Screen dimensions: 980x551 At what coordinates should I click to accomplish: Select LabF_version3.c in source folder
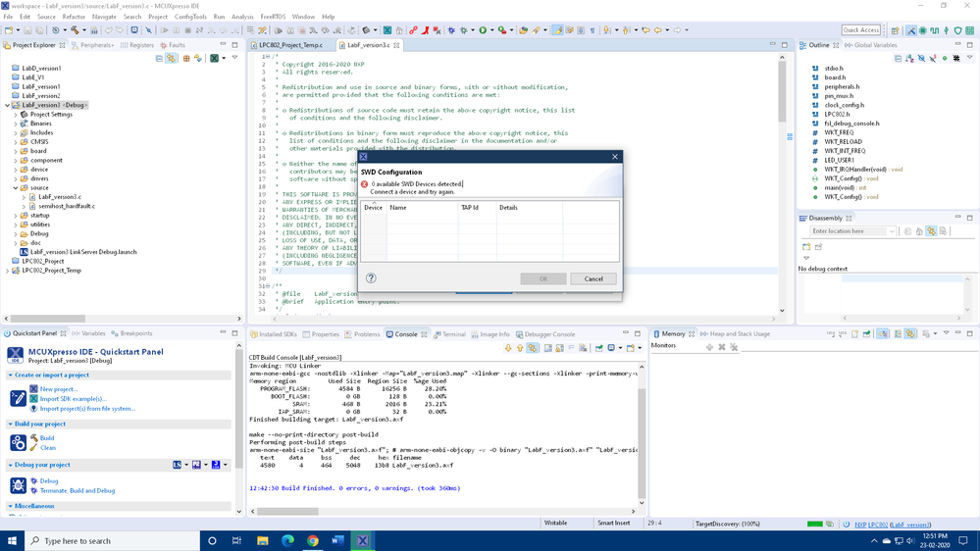tap(60, 197)
